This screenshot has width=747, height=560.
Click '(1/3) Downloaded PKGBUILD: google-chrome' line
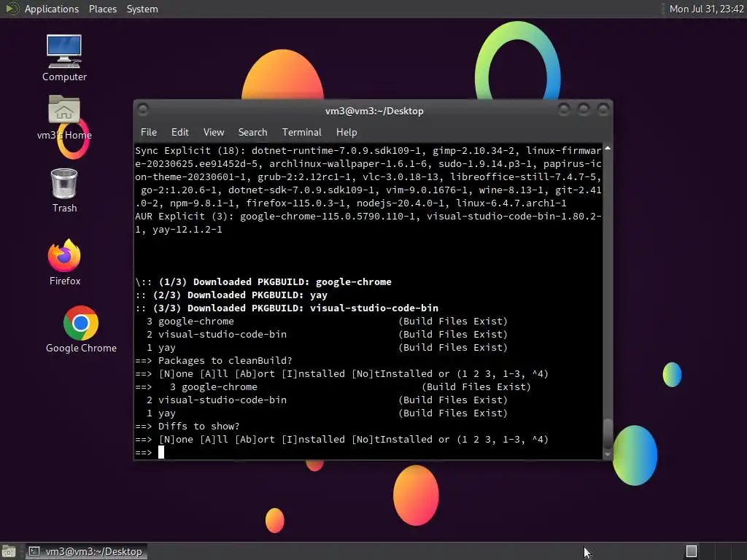coord(263,282)
